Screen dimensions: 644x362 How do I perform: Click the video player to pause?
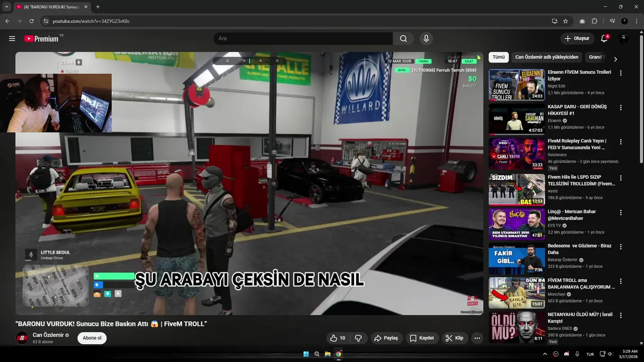click(x=249, y=184)
